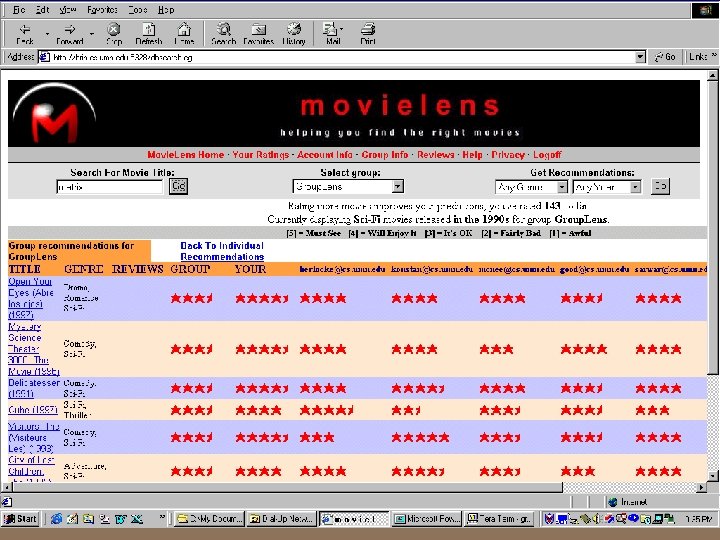
Task: Open the Tools menu
Action: [137, 9]
